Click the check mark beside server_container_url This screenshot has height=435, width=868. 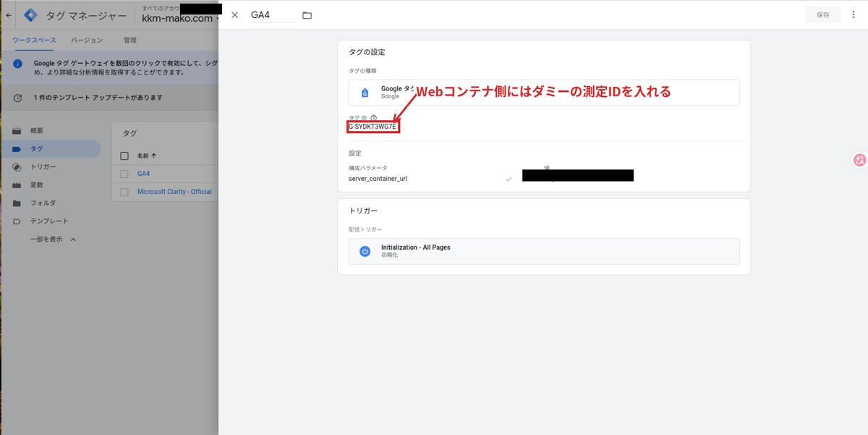[x=509, y=179]
